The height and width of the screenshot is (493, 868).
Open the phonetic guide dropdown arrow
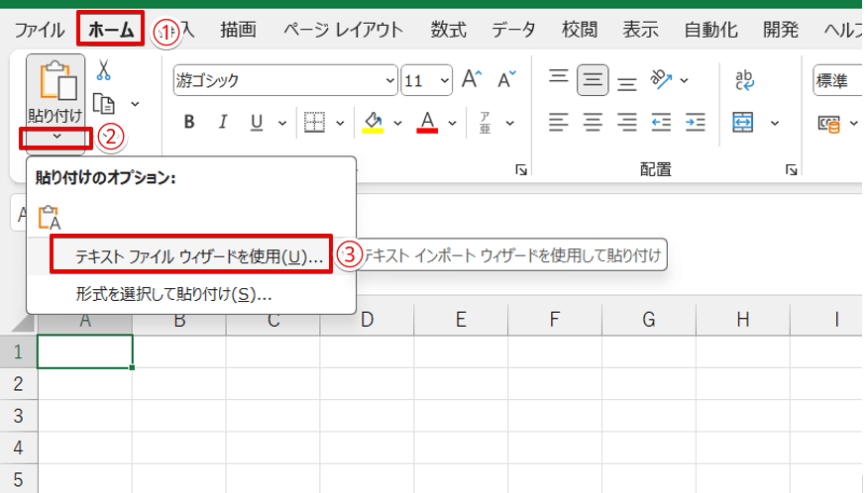click(x=510, y=123)
